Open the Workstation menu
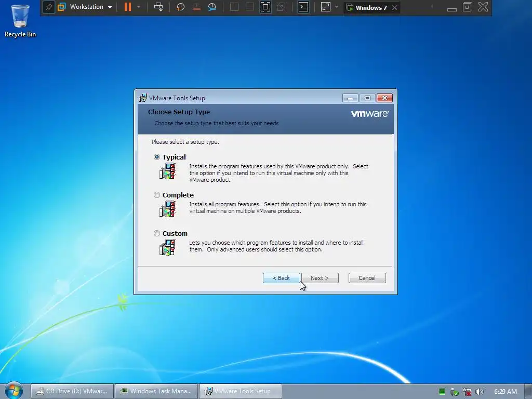The image size is (532, 399). click(x=85, y=7)
